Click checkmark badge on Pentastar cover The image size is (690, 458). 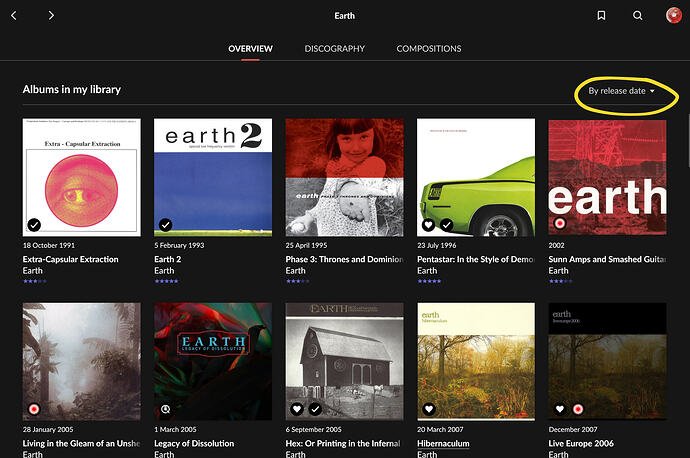[447, 225]
